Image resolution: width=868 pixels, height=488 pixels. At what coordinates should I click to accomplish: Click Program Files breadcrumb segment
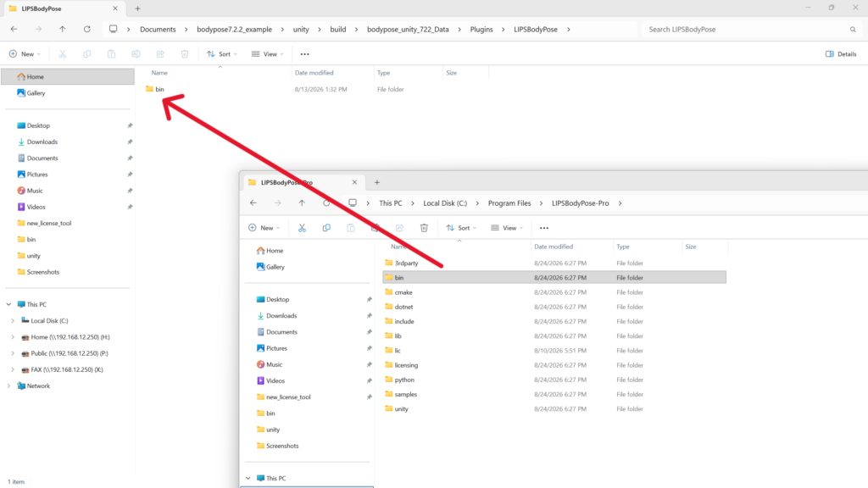pos(509,203)
